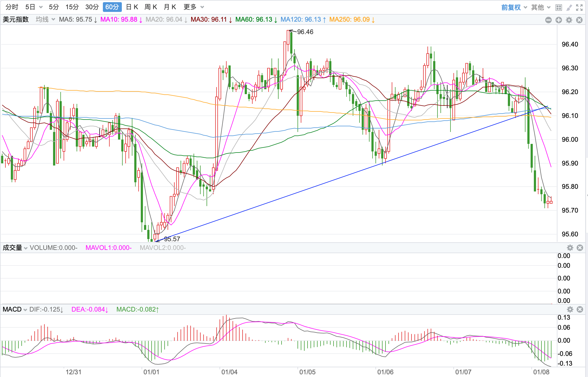Close the MACD indicator panel
This screenshot has height=377, width=588.
(x=580, y=309)
